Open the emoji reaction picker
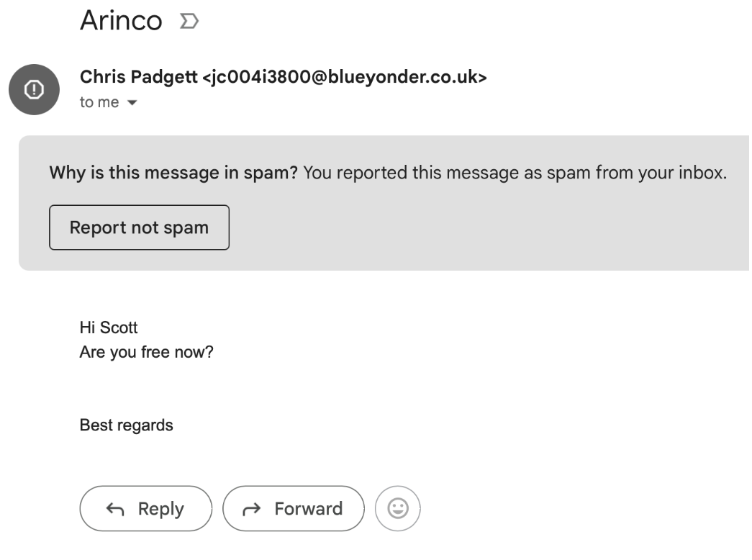752x560 pixels. (x=397, y=508)
